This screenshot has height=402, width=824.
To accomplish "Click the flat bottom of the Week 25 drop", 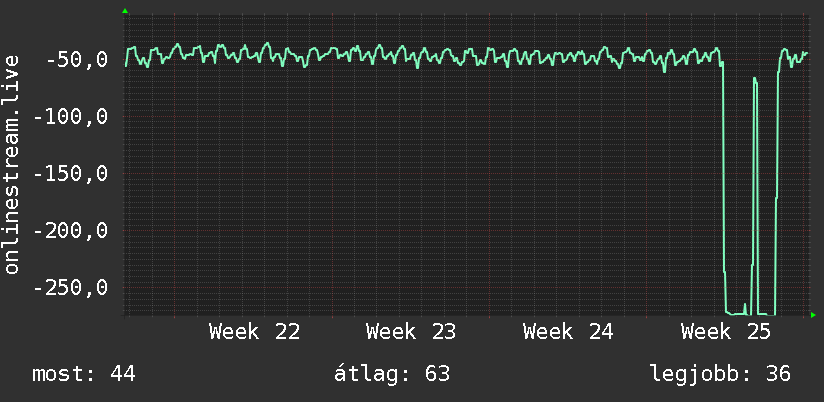I will click(736, 314).
